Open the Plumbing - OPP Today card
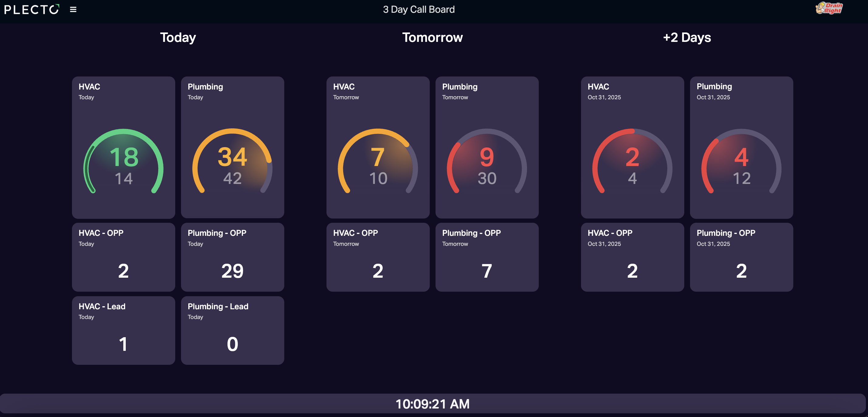 tap(233, 257)
